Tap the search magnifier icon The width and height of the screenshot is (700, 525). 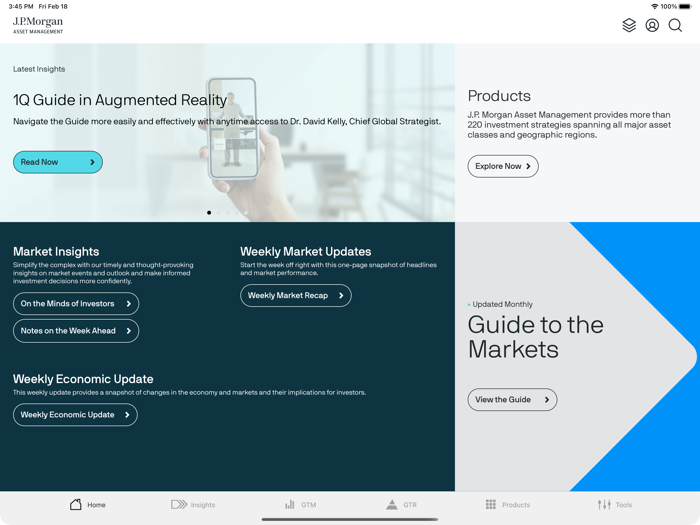pyautogui.click(x=675, y=25)
